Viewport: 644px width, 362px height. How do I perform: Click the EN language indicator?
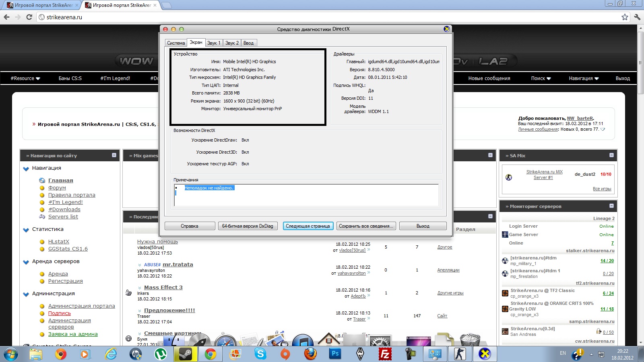[563, 353]
